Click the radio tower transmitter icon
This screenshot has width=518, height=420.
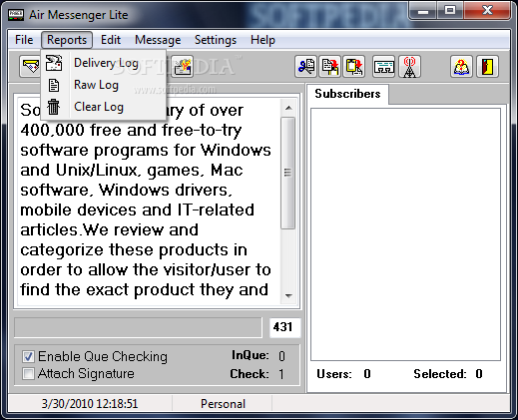tap(409, 67)
